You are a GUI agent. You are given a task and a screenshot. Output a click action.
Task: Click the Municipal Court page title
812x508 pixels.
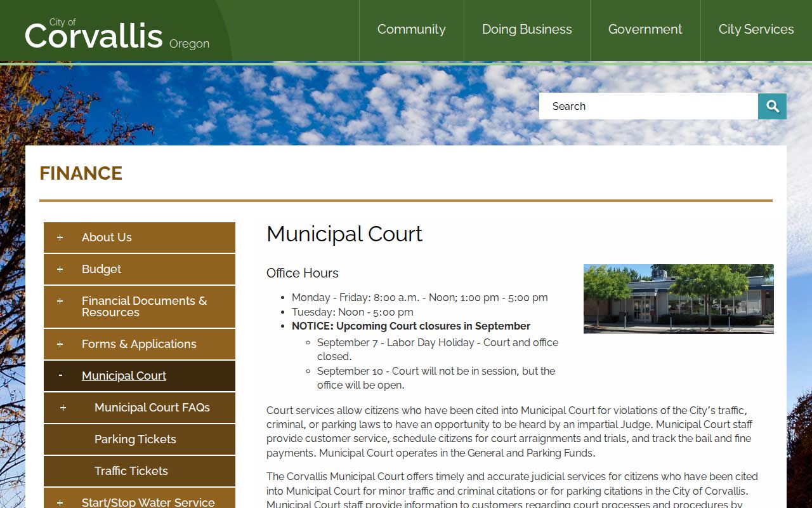pyautogui.click(x=344, y=234)
